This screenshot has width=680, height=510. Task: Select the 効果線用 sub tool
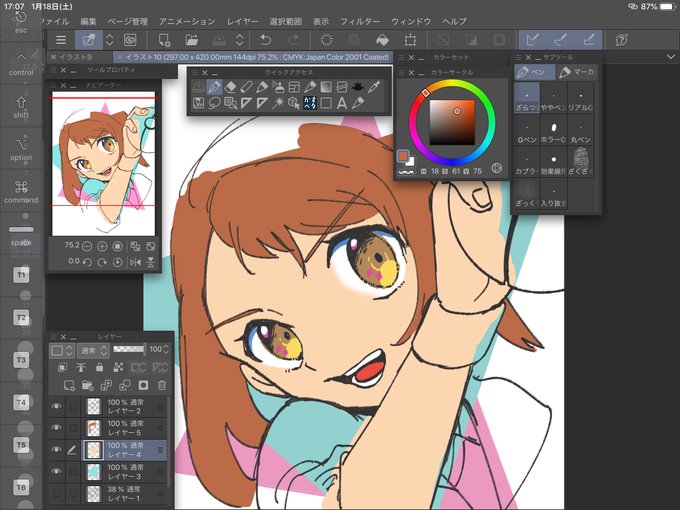pyautogui.click(x=553, y=163)
